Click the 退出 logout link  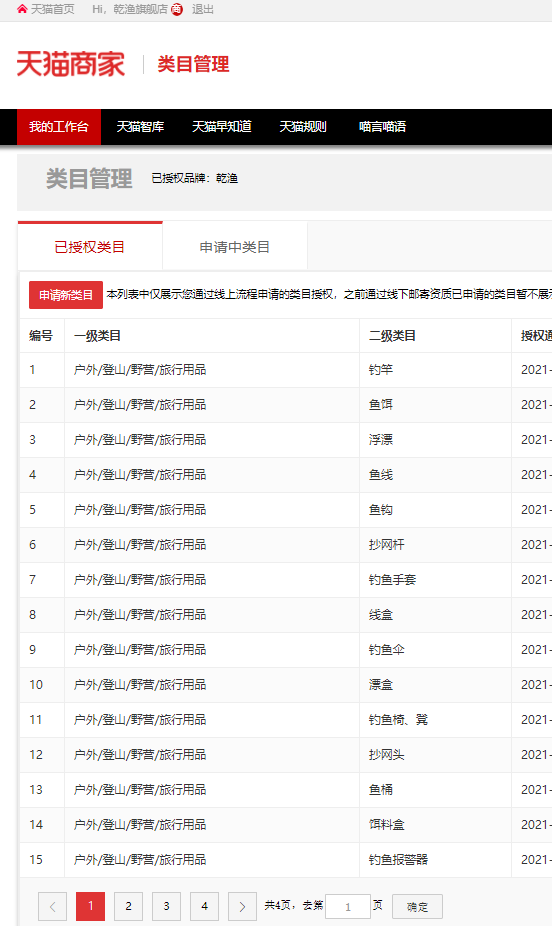202,9
